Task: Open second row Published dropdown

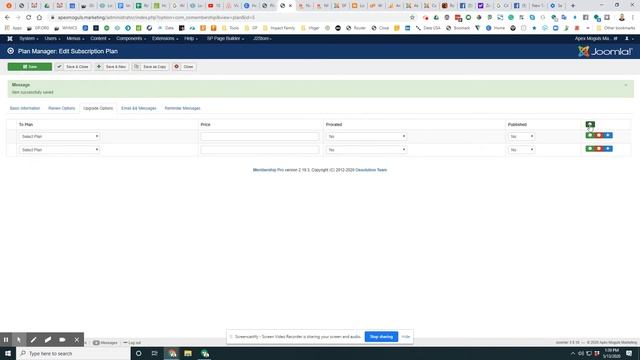Action: [521, 150]
